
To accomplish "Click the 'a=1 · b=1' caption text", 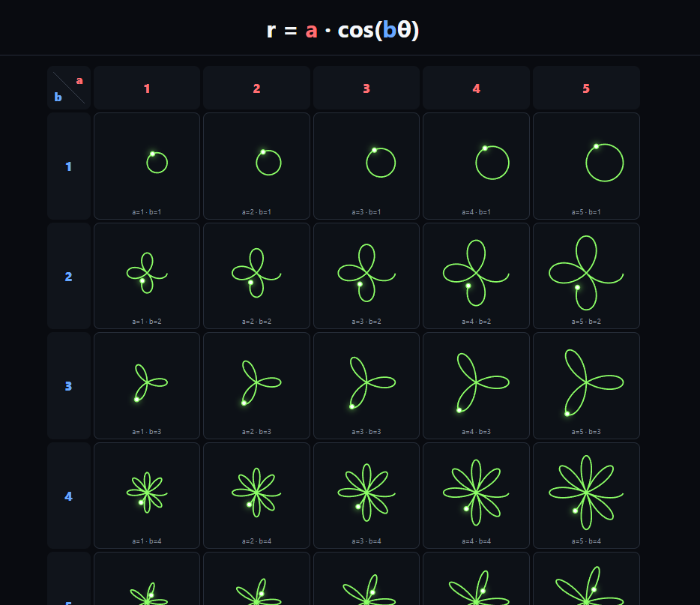I will pyautogui.click(x=147, y=212).
